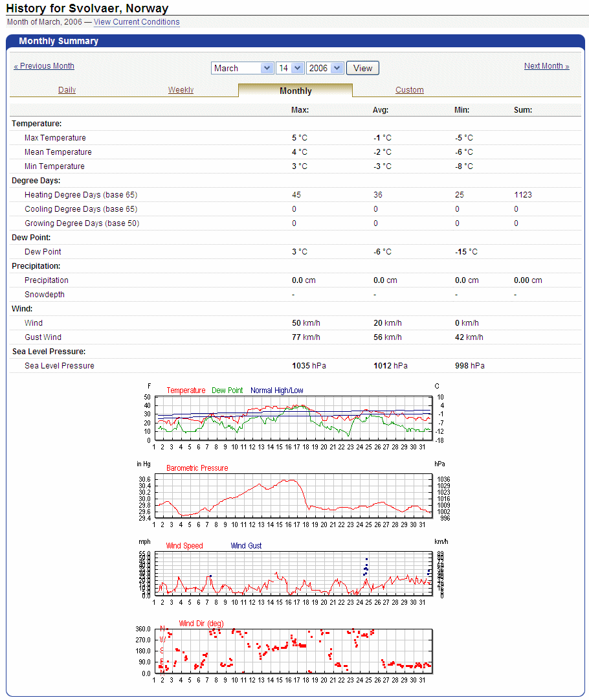Image resolution: width=589 pixels, height=700 pixels.
Task: Click the max sea level pressure 1035 hPa
Action: (309, 366)
